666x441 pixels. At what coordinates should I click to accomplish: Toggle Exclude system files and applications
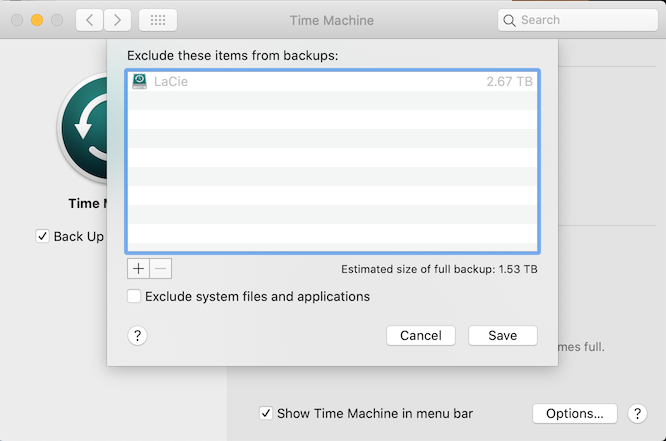point(134,296)
